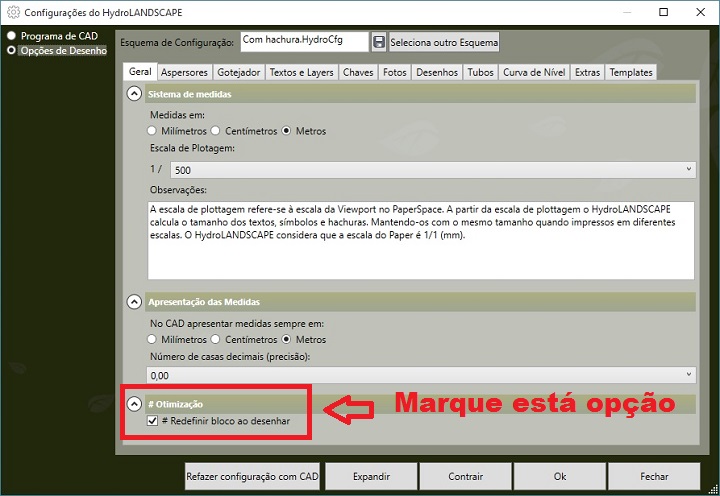Close the HydroLANDSCAPE settings window
720x496 pixels.
click(700, 12)
